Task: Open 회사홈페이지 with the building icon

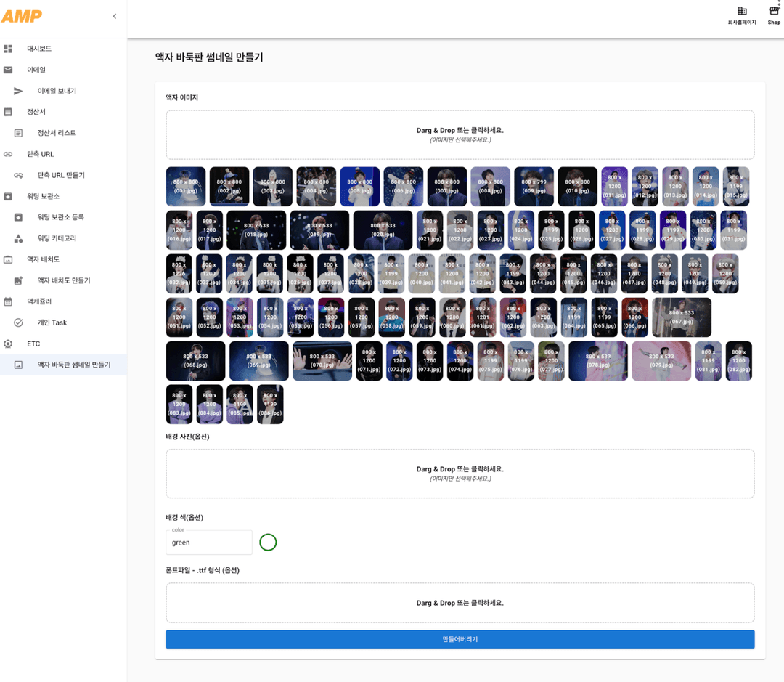Action: (x=742, y=12)
